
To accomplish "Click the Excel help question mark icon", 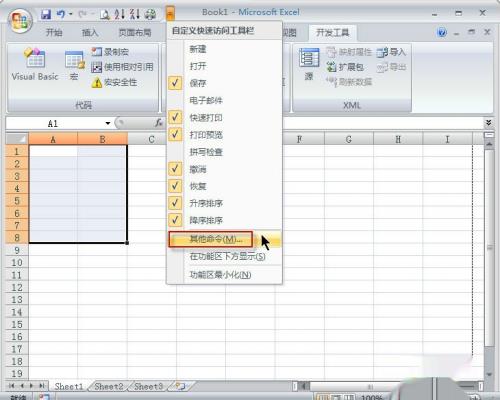I will pyautogui.click(x=442, y=32).
